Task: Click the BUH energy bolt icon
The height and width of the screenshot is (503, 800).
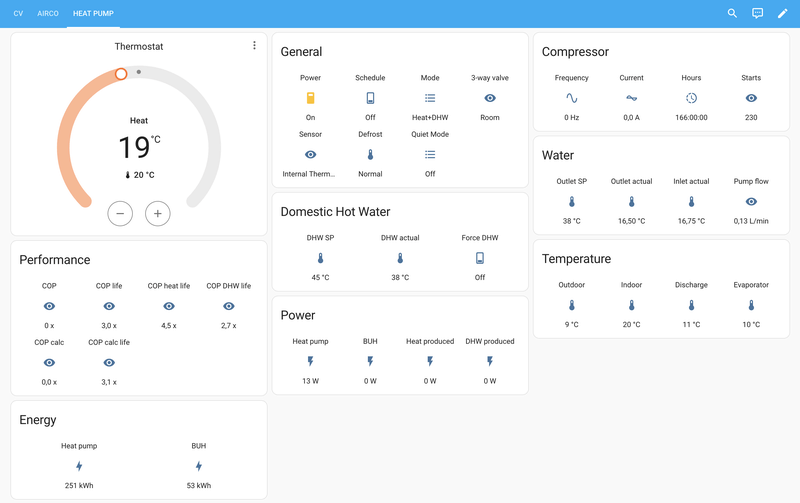Action: click(x=199, y=466)
